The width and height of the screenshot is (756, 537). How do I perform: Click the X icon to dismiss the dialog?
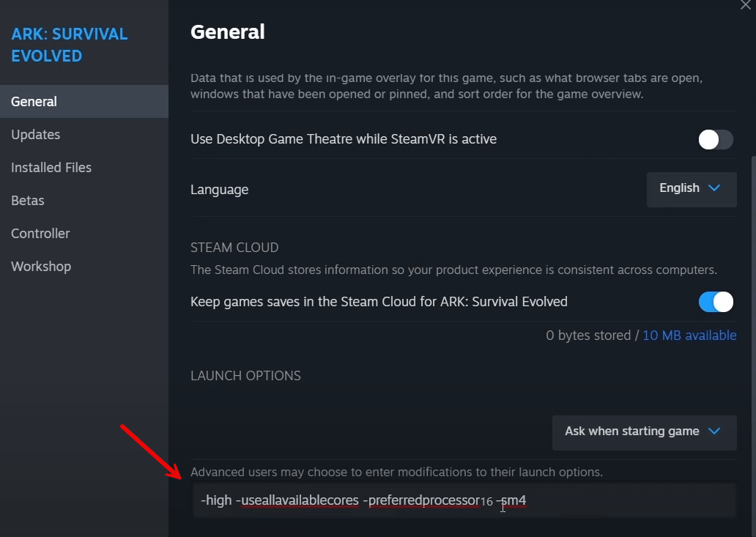(745, 6)
